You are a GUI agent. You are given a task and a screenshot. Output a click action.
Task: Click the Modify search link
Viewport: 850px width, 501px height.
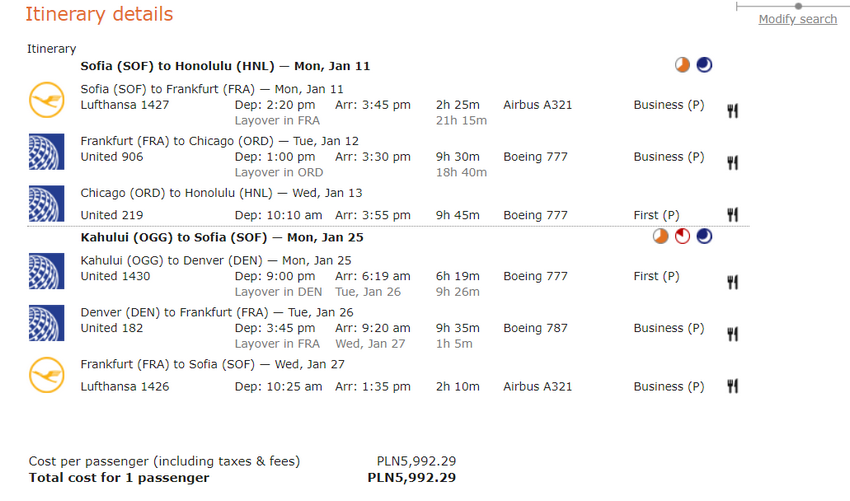[797, 19]
